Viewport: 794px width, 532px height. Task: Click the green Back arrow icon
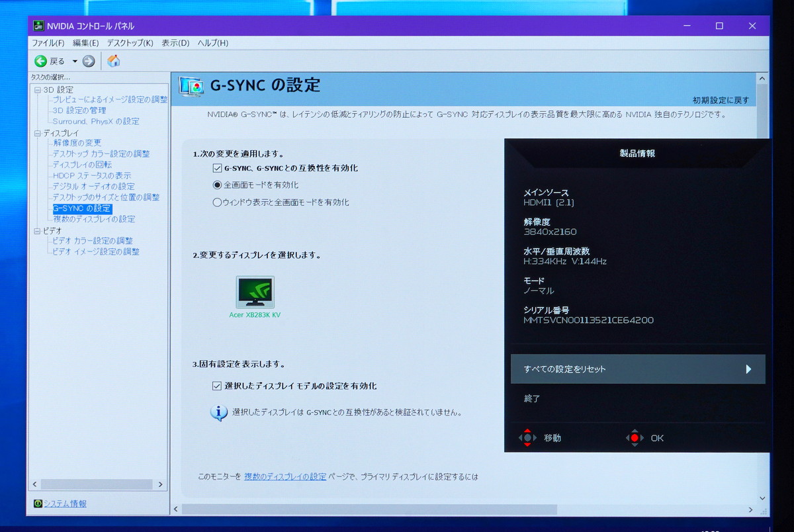pyautogui.click(x=41, y=61)
